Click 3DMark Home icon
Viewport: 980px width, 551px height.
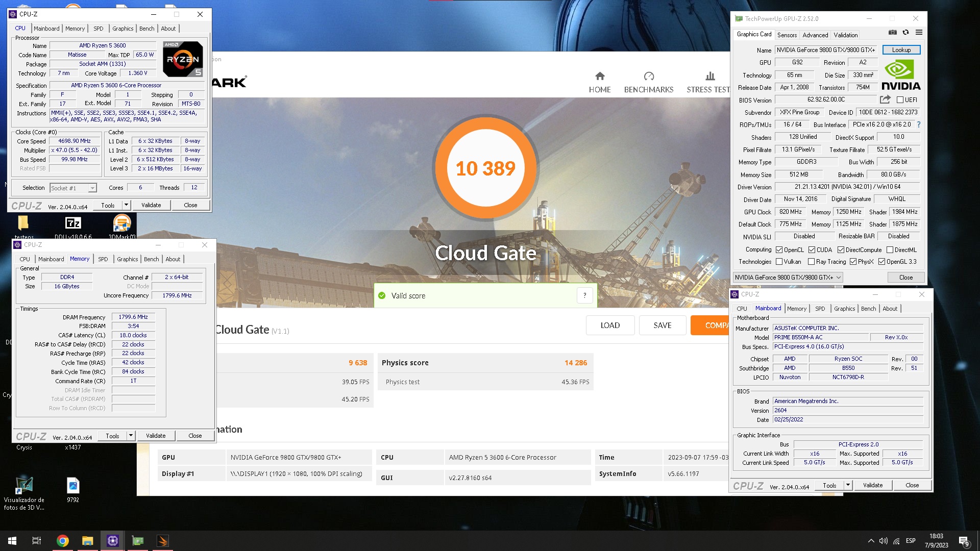(600, 76)
